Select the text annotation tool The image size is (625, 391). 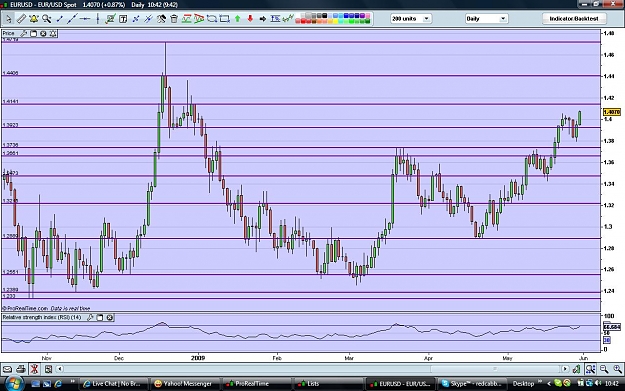click(x=123, y=18)
